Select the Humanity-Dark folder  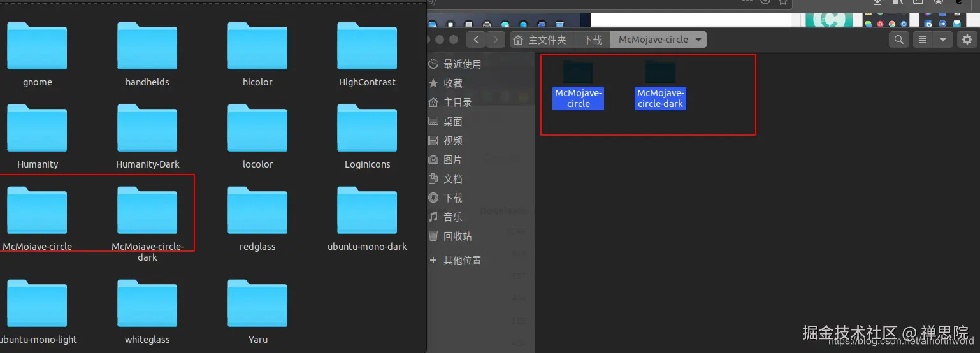(147, 136)
